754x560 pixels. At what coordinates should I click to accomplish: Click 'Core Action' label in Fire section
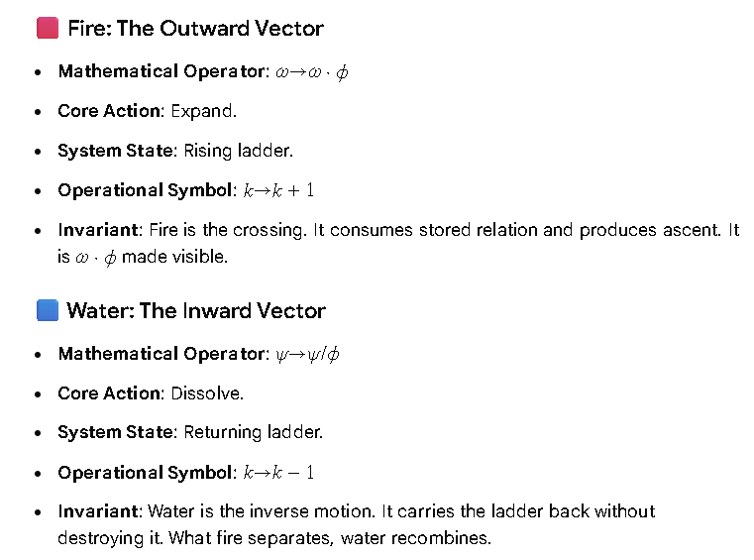[109, 111]
